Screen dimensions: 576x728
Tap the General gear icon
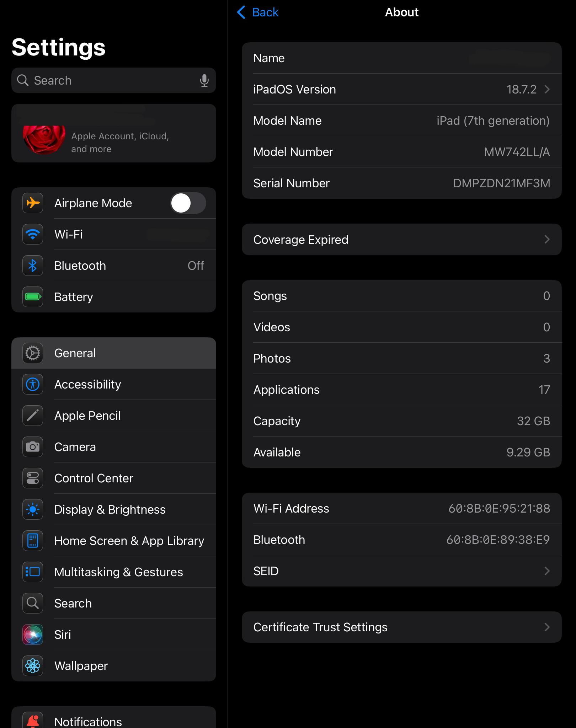[33, 353]
